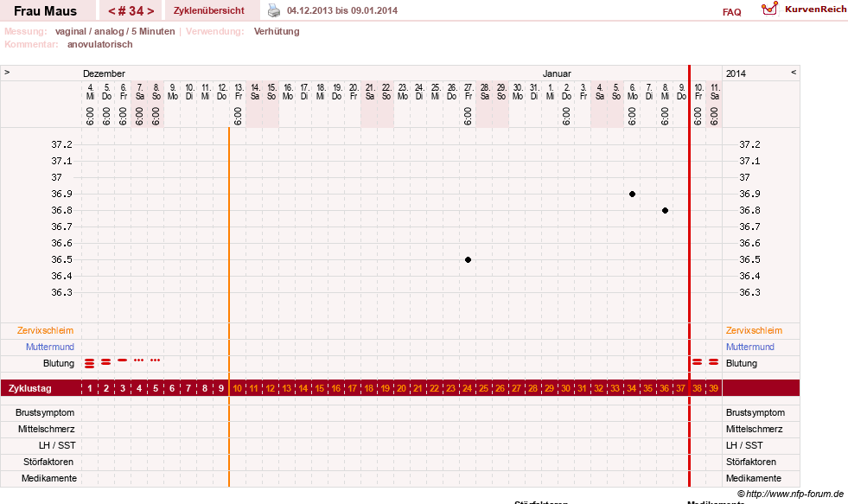Viewport: 848px width, 504px height.
Task: Click the date range 04.12.2013 bis 09.01.2014
Action: coord(342,10)
